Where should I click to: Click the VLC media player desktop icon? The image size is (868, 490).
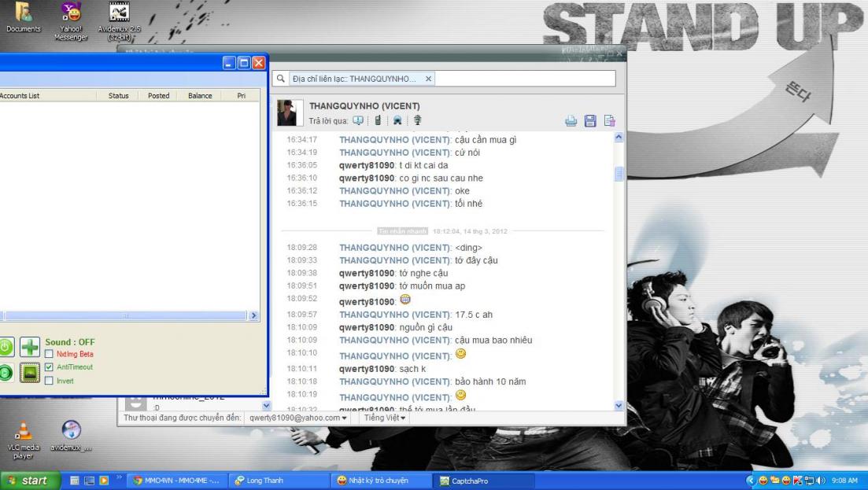click(x=24, y=440)
